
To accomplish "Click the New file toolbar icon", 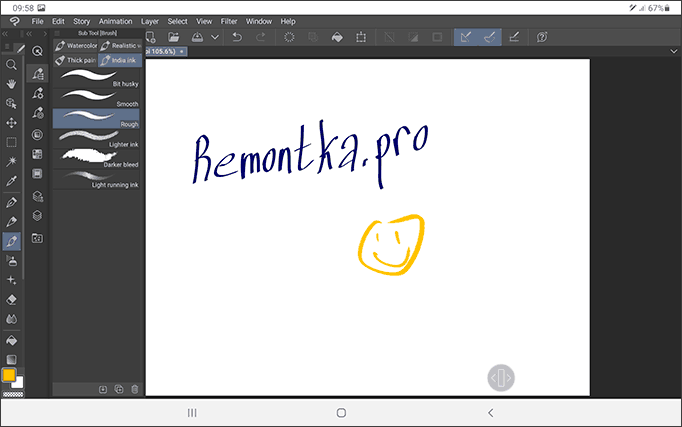I will coord(150,37).
